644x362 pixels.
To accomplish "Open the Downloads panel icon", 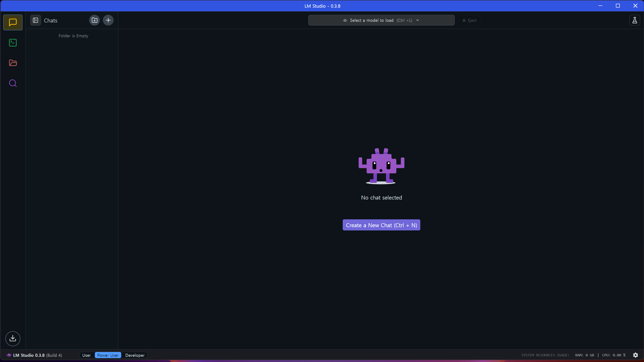I will point(13,338).
